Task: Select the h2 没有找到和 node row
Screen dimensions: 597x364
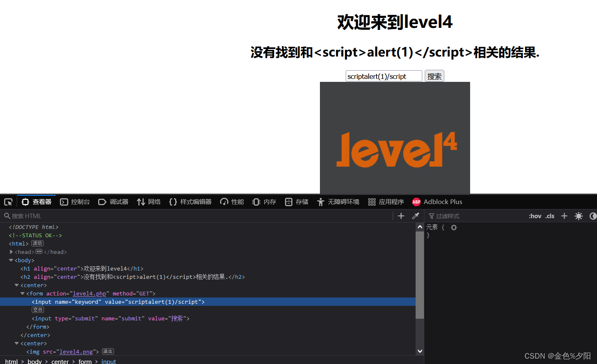Action: 208,277
